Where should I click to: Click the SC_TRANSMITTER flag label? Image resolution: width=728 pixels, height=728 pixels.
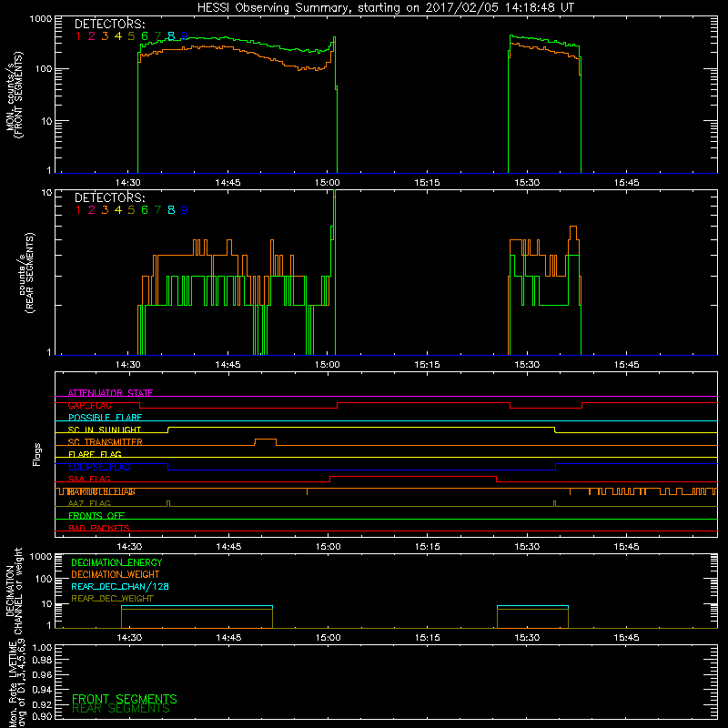point(105,442)
